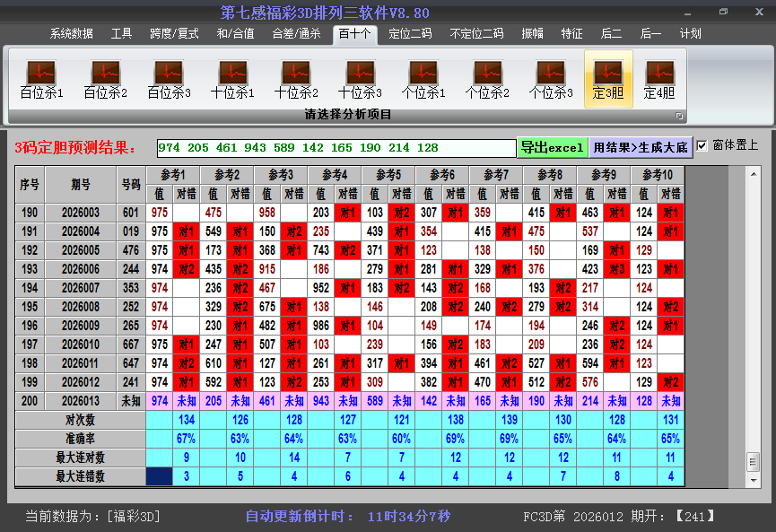Click the 百位杀1 analysis icon

tap(41, 79)
